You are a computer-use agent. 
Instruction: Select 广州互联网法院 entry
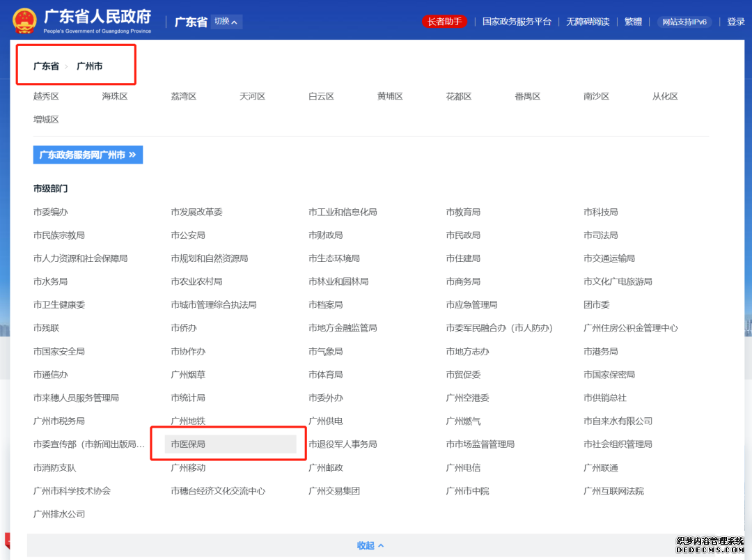pos(613,491)
